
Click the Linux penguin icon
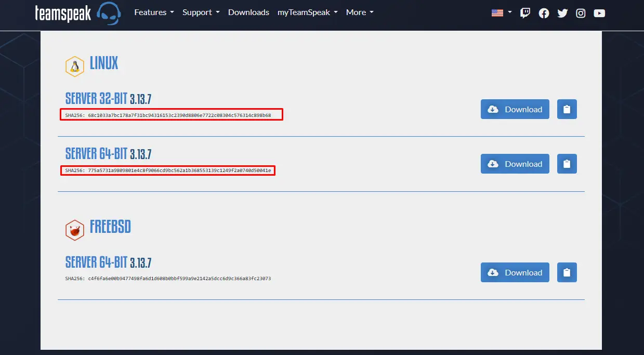click(x=75, y=67)
